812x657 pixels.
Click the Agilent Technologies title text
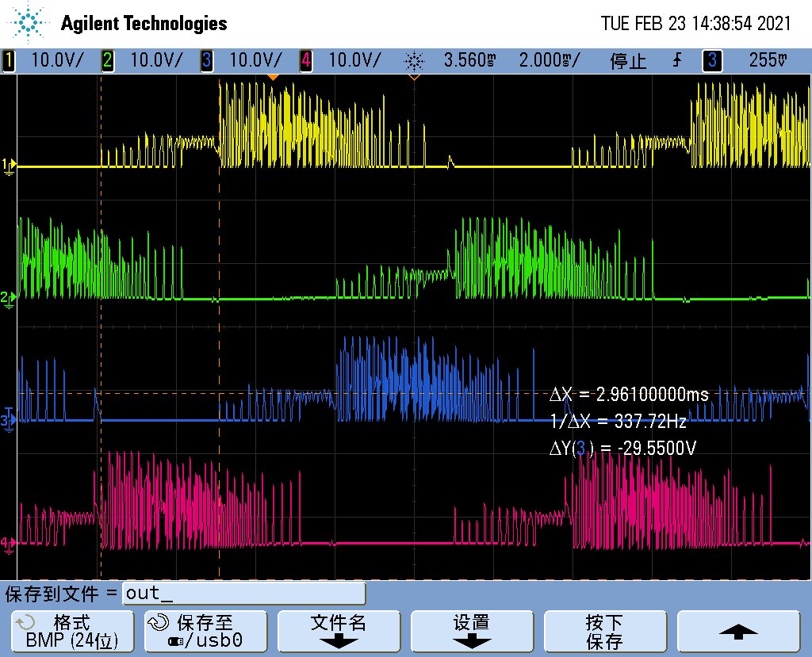pyautogui.click(x=144, y=23)
